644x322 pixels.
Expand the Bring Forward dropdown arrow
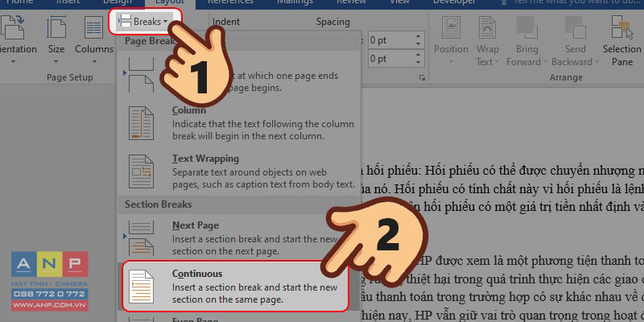click(x=545, y=63)
